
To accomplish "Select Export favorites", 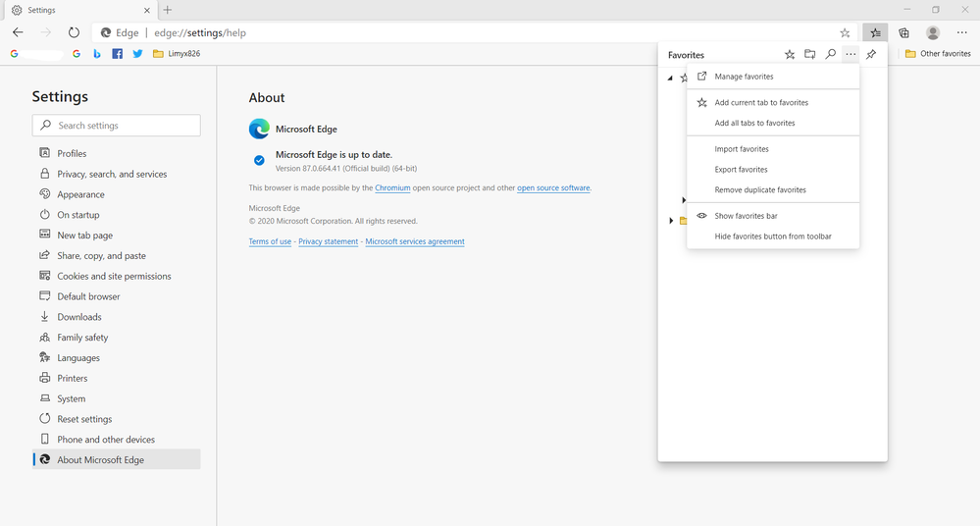I will point(773,170).
